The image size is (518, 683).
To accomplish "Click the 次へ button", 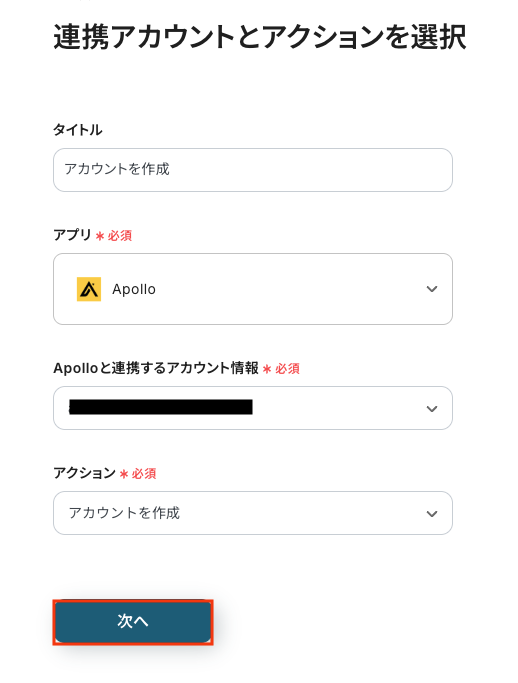I will (x=133, y=622).
